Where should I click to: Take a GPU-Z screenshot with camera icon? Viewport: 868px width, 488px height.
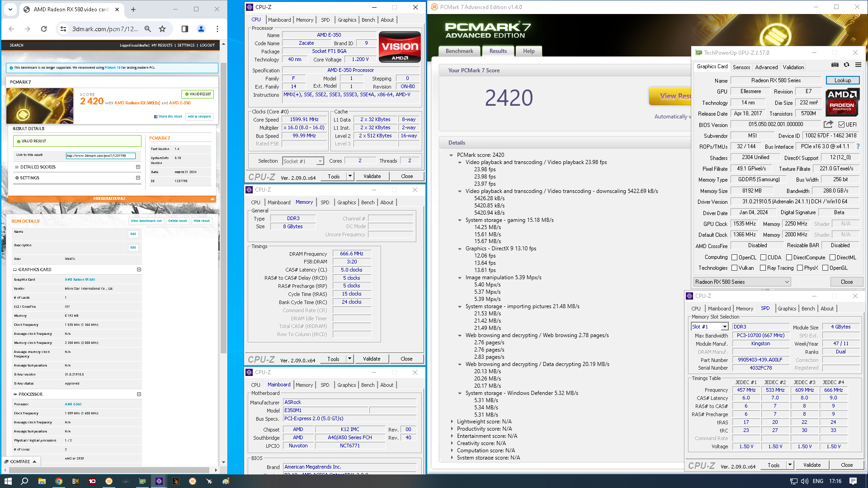tap(835, 65)
